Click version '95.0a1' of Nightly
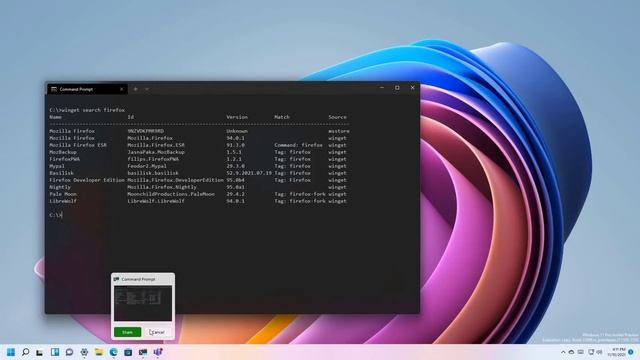This screenshot has height=360, width=640. (236, 187)
